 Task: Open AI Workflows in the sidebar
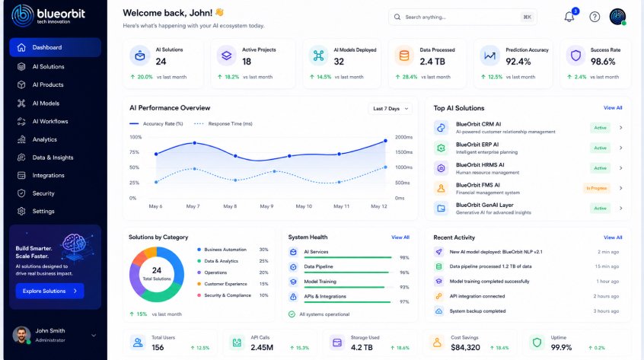click(x=55, y=122)
